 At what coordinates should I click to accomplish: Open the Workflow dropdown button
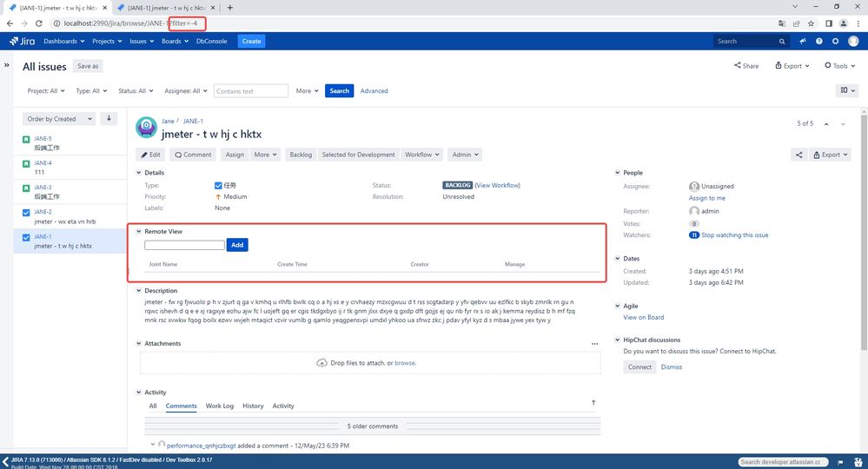coord(421,155)
